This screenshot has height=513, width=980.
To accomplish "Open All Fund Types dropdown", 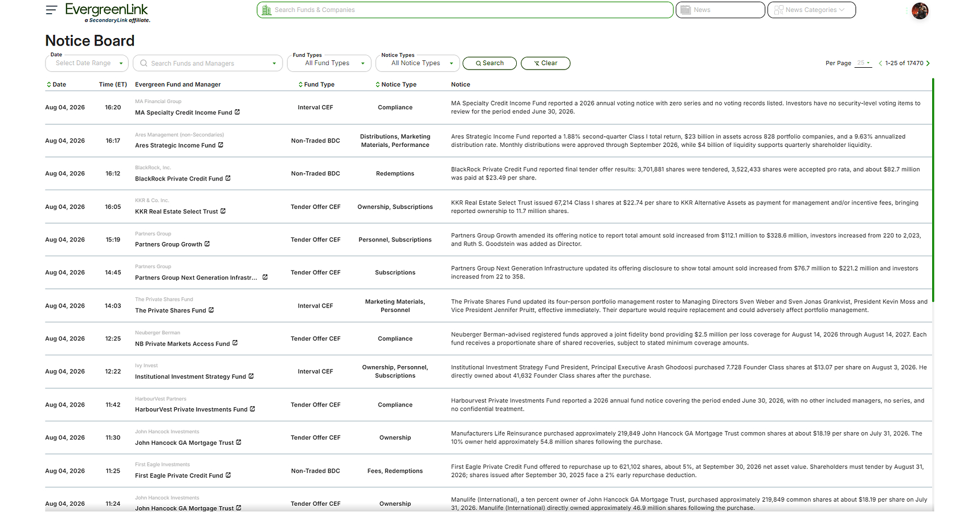I will pyautogui.click(x=329, y=63).
